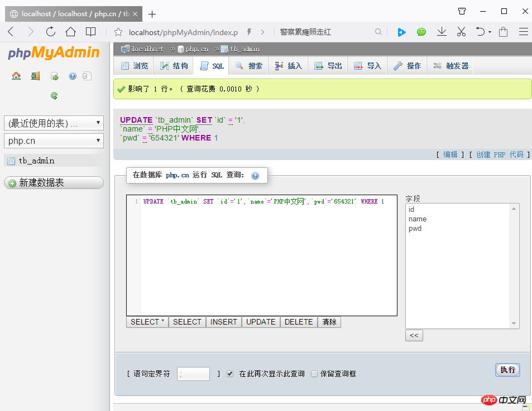Viewport: 532px width, 411px height.
Task: Click the blue video play icon
Action: pos(402,32)
